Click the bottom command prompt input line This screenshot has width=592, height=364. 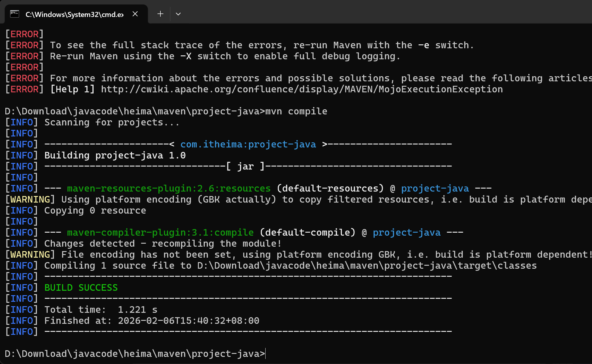(x=135, y=354)
